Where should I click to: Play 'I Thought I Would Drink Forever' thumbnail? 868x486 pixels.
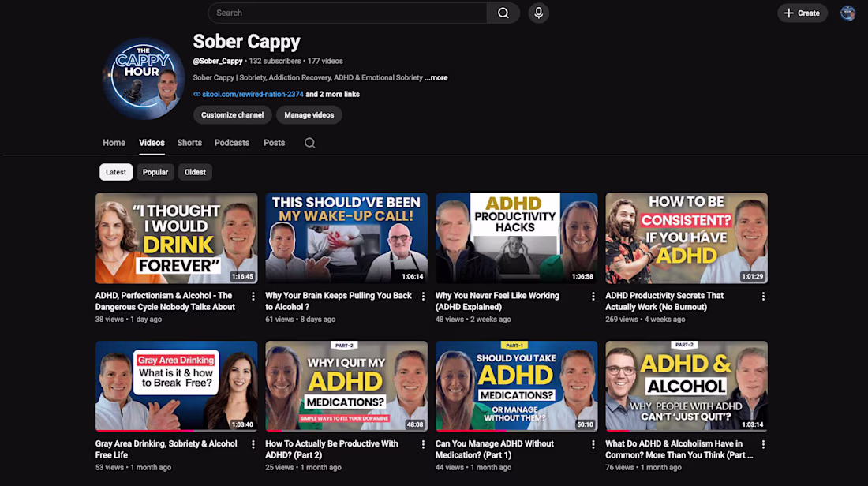tap(176, 238)
